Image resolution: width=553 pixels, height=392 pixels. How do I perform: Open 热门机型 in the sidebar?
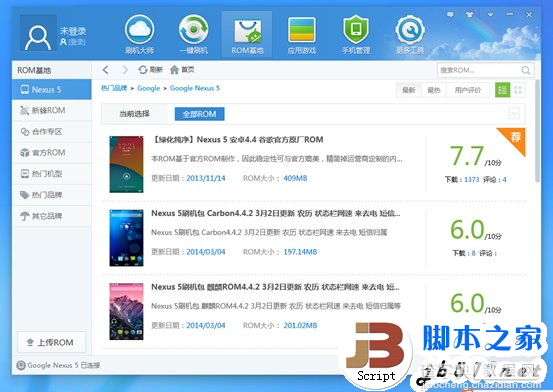point(51,174)
